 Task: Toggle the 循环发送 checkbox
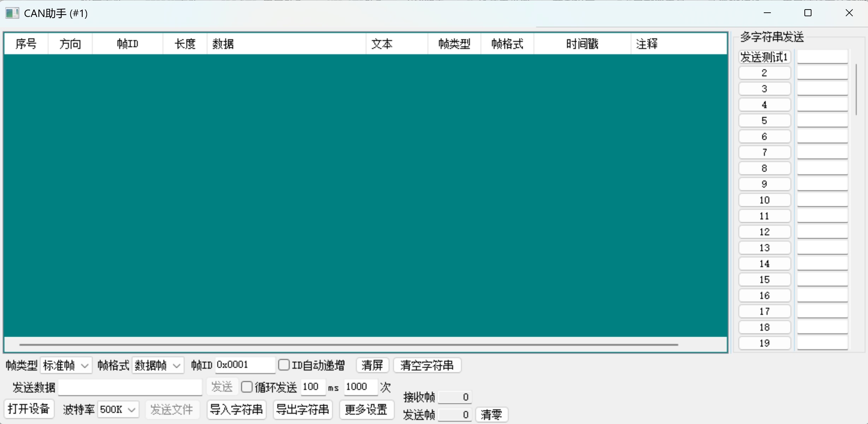[247, 387]
